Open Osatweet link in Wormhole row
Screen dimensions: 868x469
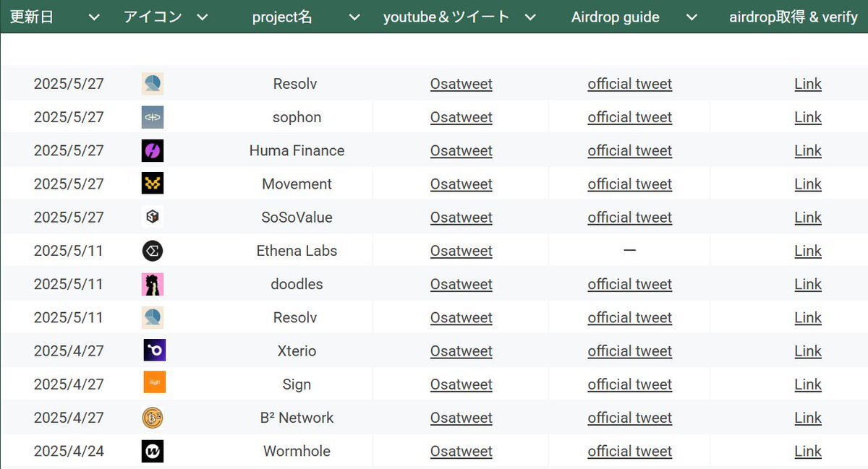pyautogui.click(x=461, y=451)
